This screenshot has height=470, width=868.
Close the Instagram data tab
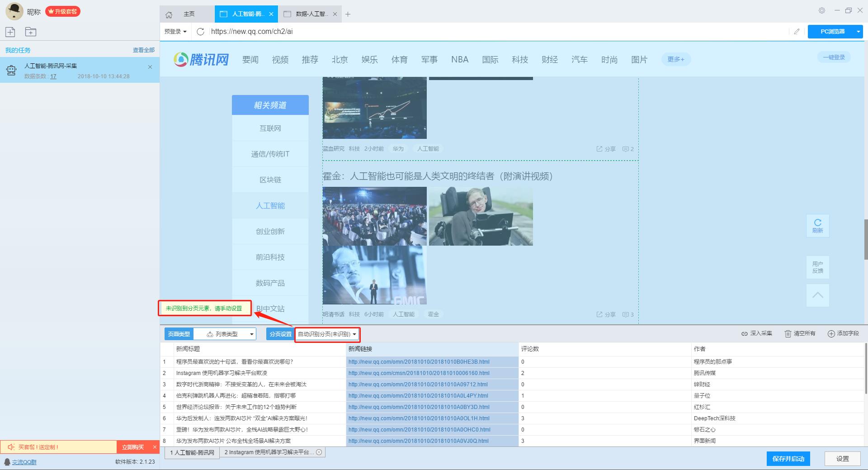coord(319,452)
